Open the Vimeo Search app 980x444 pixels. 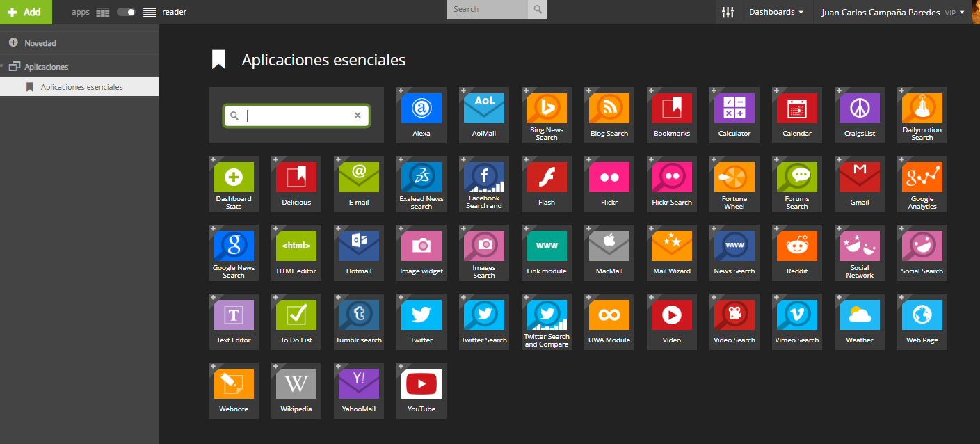click(797, 322)
